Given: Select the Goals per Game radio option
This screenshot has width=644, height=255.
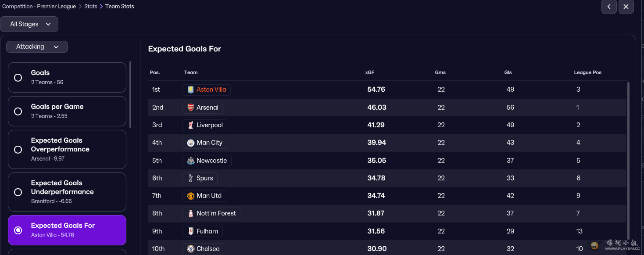Looking at the screenshot, I should tap(18, 111).
